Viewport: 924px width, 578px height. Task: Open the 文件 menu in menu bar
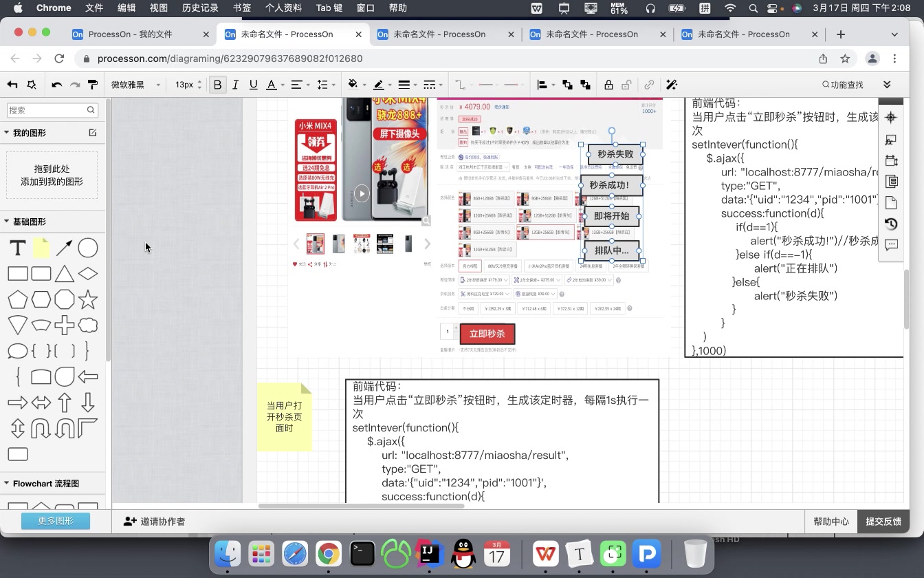[x=94, y=8]
